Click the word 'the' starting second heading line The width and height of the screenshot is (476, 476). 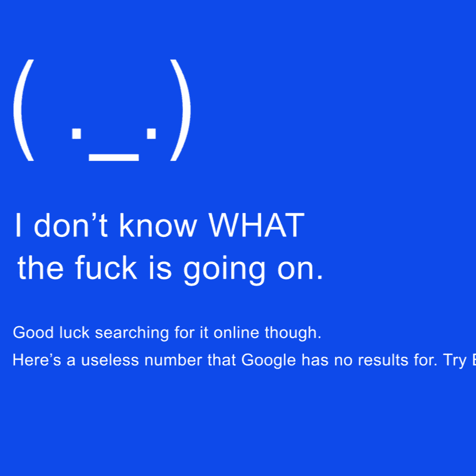(40, 268)
